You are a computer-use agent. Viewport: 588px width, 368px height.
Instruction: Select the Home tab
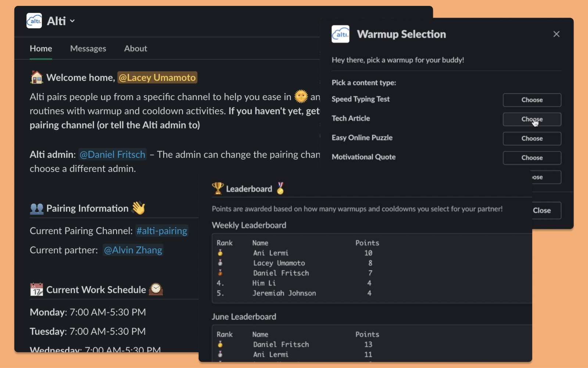(41, 49)
